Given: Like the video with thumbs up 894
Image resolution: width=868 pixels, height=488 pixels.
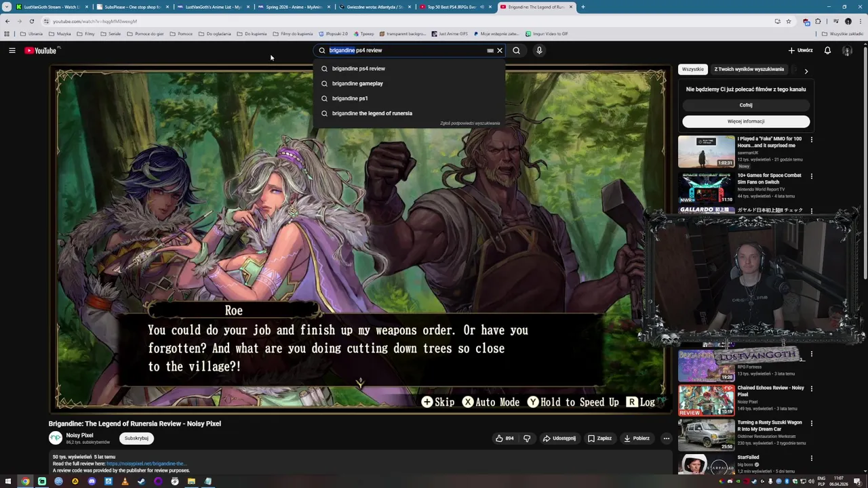Looking at the screenshot, I should pos(505,439).
